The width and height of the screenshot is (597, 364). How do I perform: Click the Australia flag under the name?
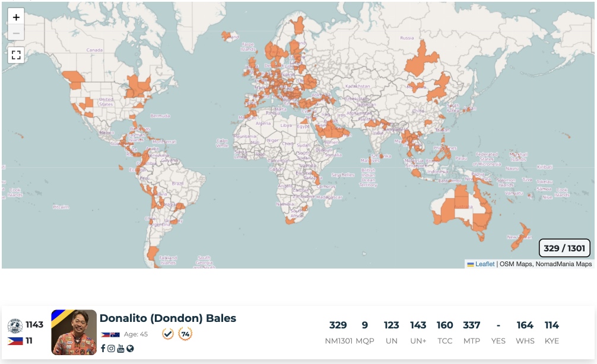point(115,335)
